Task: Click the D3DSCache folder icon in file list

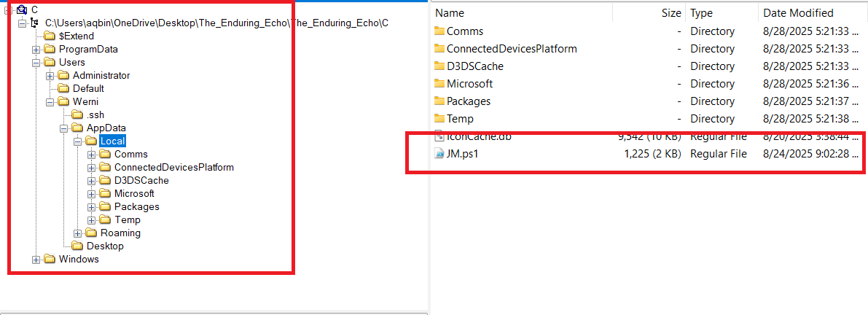Action: [x=439, y=66]
